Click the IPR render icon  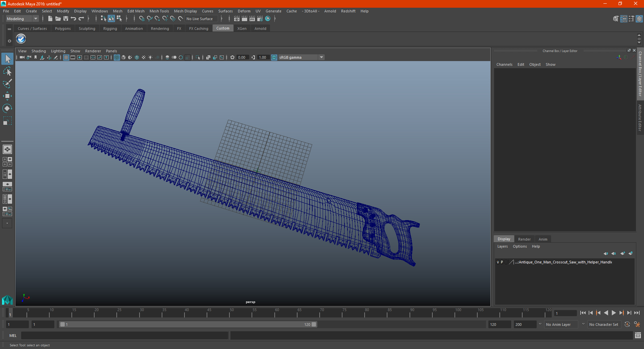(x=252, y=19)
